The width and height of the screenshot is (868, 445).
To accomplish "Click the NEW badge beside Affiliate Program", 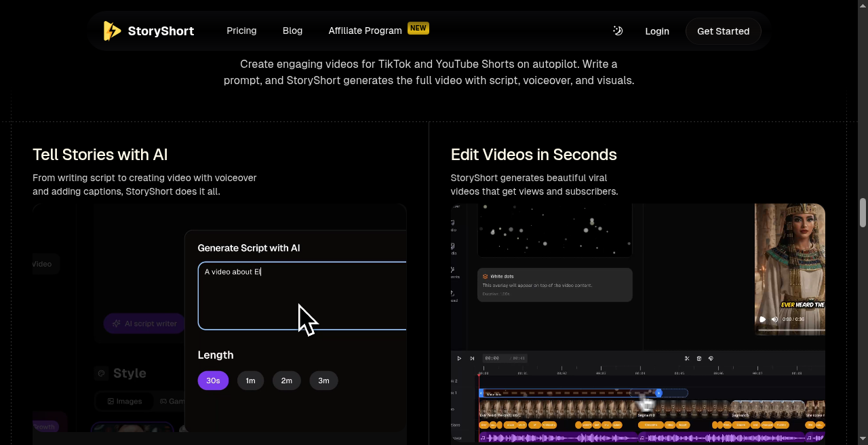I will (418, 28).
